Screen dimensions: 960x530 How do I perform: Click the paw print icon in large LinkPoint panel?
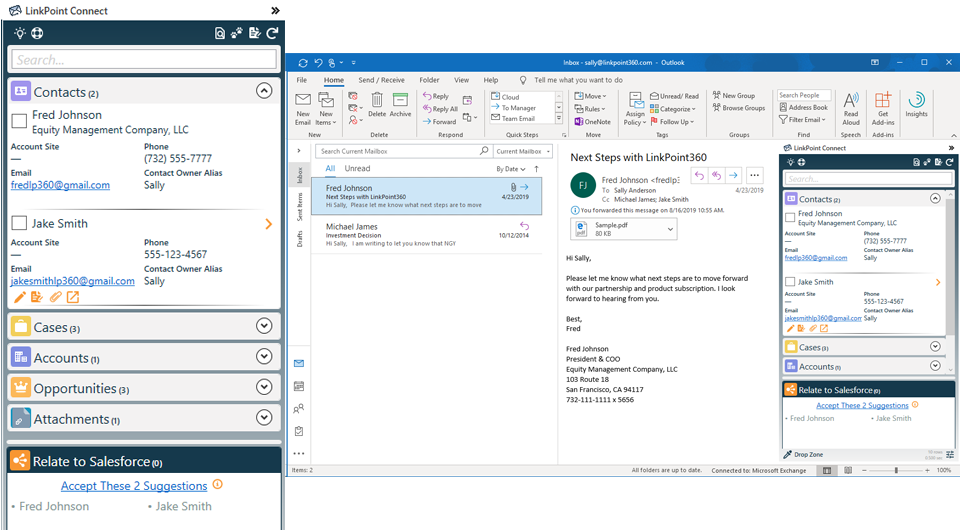coord(237,33)
